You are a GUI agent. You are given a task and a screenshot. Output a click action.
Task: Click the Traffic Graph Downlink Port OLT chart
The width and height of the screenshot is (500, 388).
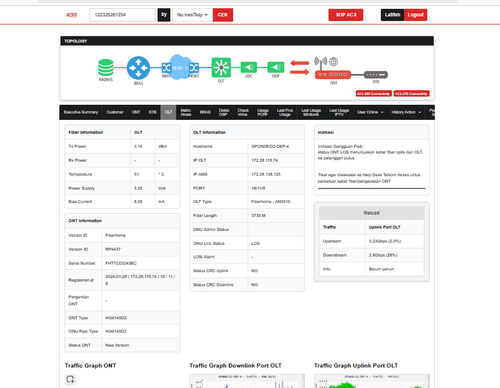247,381
